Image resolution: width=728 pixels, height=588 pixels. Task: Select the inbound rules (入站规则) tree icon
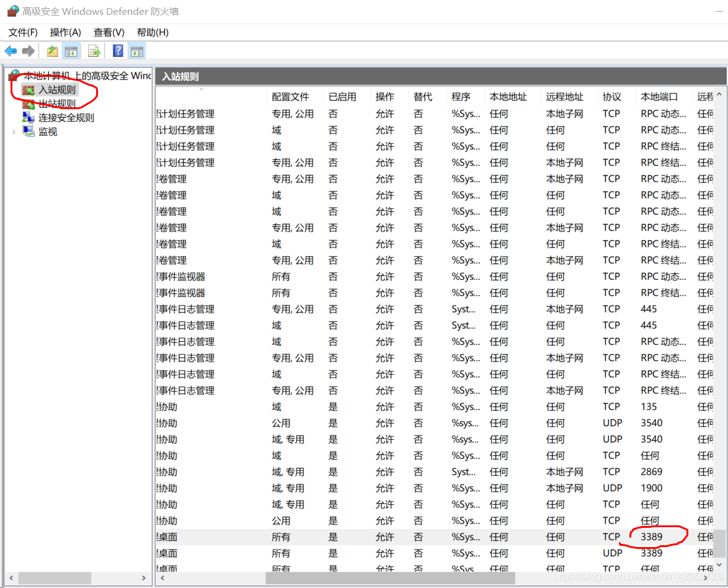tap(29, 90)
